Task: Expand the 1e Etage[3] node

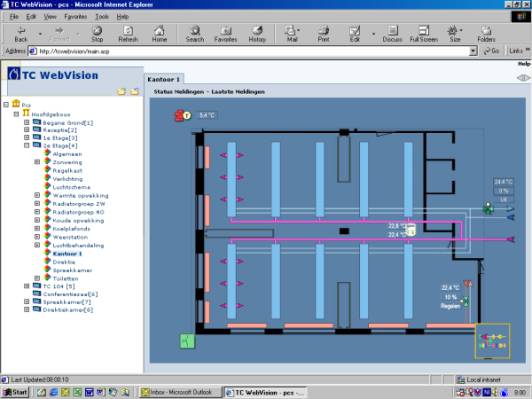Action: (x=27, y=138)
